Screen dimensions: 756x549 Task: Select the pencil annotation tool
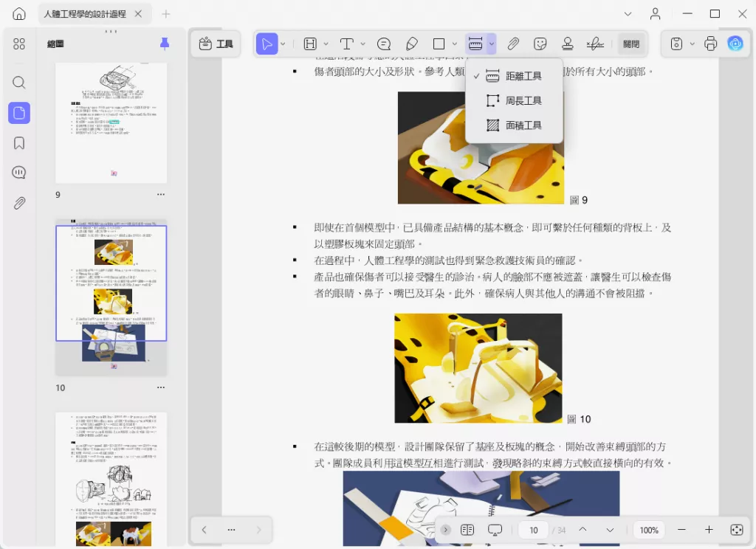411,44
